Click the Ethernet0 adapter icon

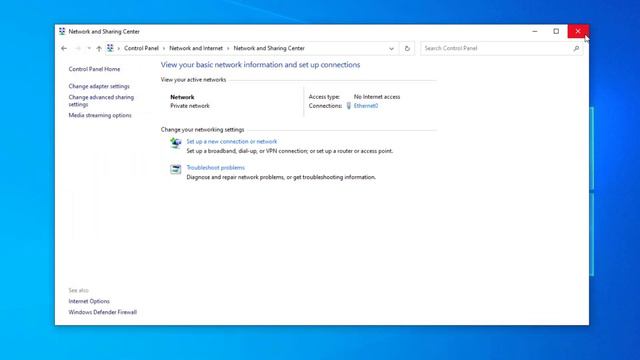point(349,106)
